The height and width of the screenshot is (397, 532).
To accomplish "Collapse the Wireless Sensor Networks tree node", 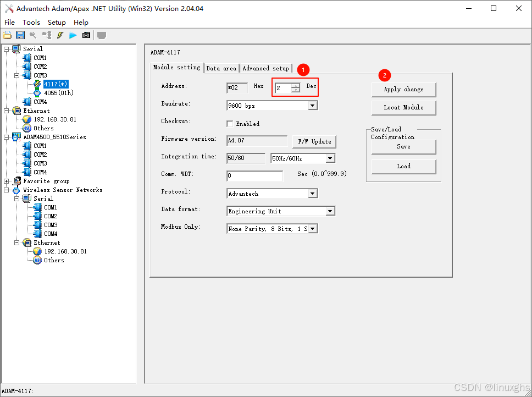I will (x=6, y=190).
